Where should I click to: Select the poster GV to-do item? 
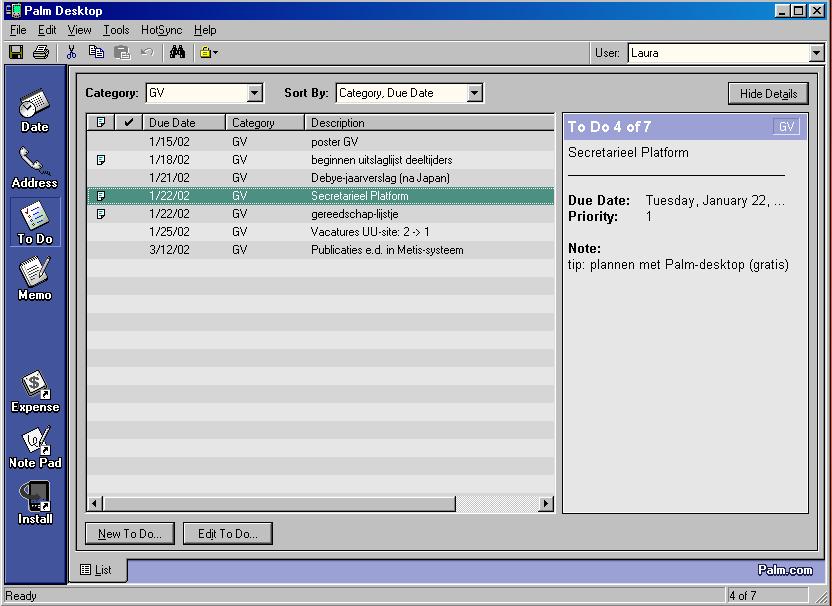point(320,142)
